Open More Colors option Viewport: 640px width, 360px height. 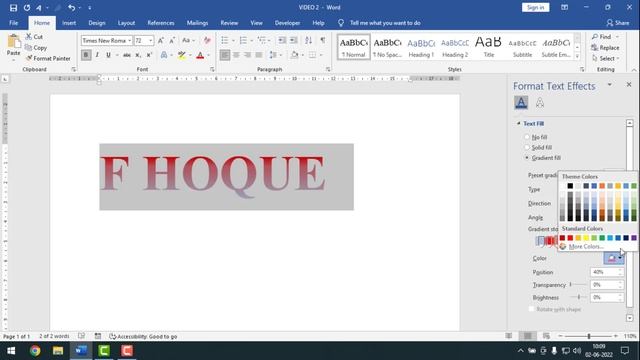[x=586, y=247]
